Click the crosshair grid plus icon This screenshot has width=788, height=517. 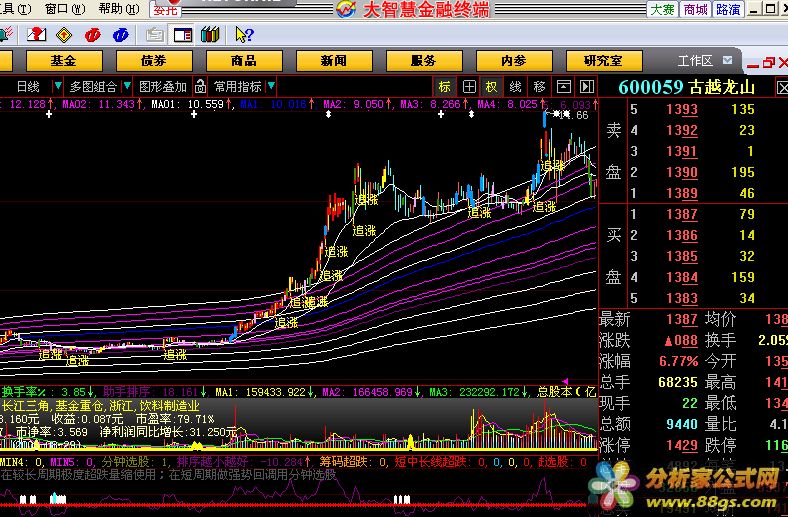click(x=469, y=86)
